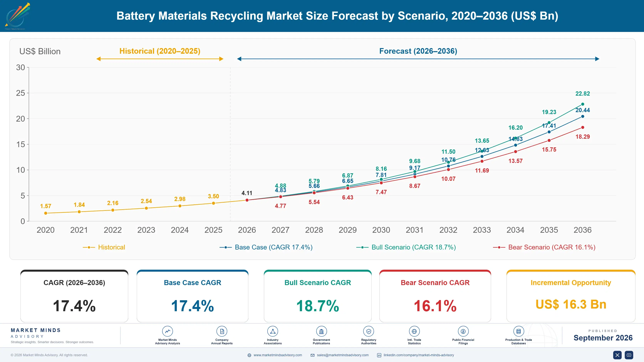Click the Historical legend entry
Image resolution: width=644 pixels, height=362 pixels.
click(x=104, y=247)
